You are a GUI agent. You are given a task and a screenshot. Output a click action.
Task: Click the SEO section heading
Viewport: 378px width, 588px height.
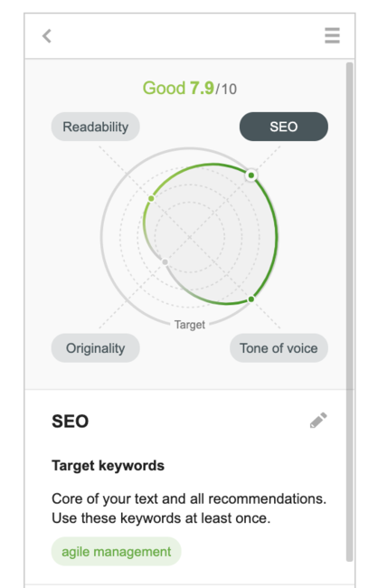pyautogui.click(x=71, y=422)
